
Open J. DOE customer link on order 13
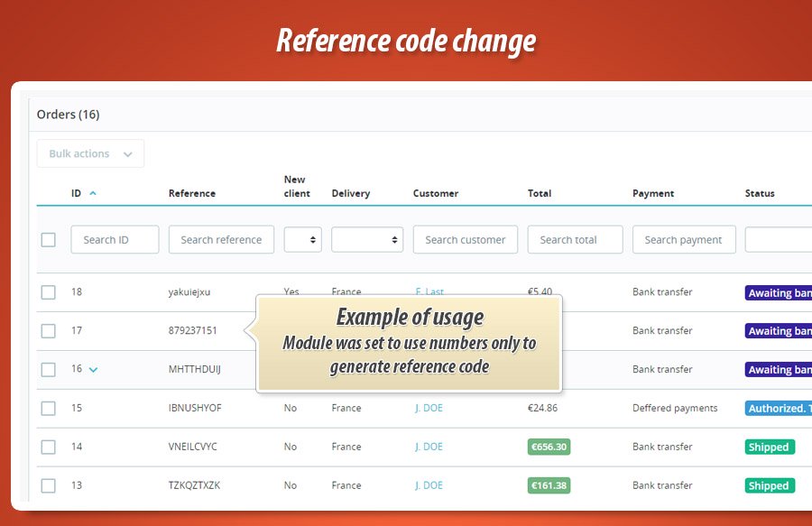pyautogui.click(x=429, y=485)
